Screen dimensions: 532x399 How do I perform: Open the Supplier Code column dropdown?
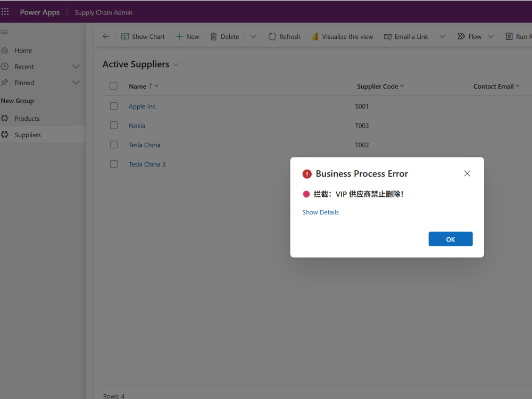click(x=402, y=86)
